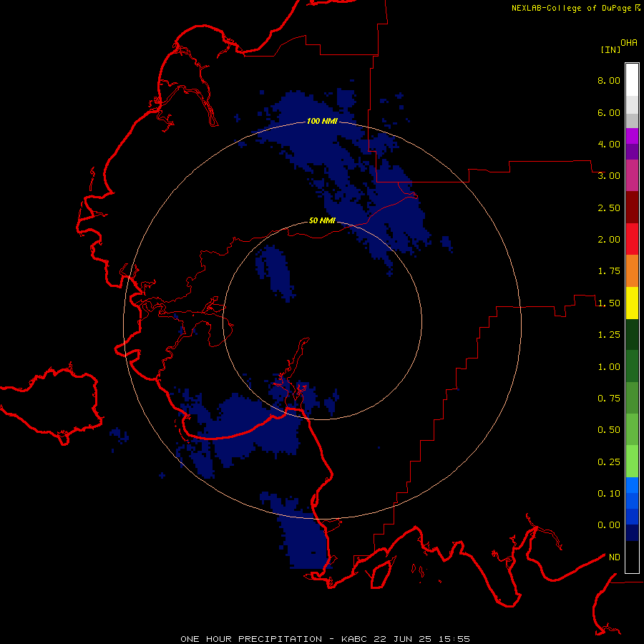Screen dimensions: 644x644
Task: Click the 50 NMI range ring label
Action: point(322,220)
